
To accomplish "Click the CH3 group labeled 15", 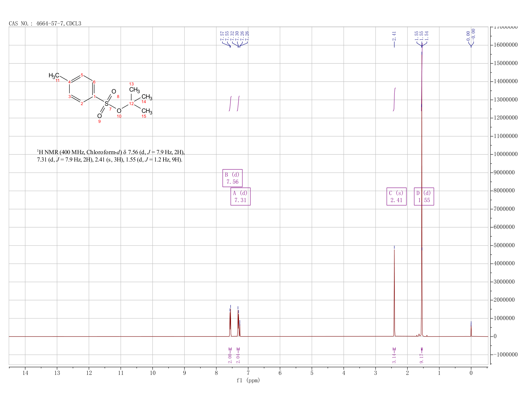I will [x=147, y=111].
